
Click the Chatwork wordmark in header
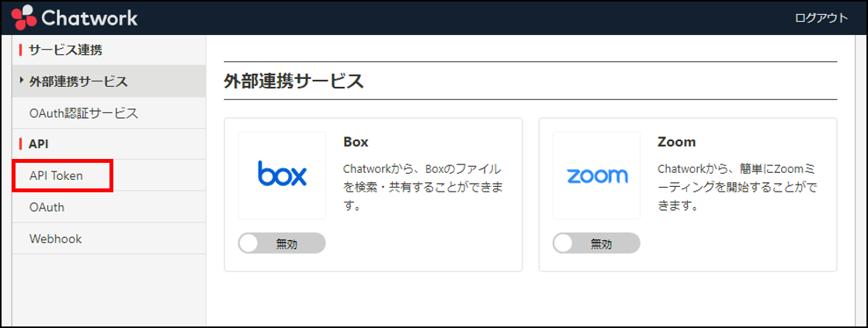coord(90,18)
